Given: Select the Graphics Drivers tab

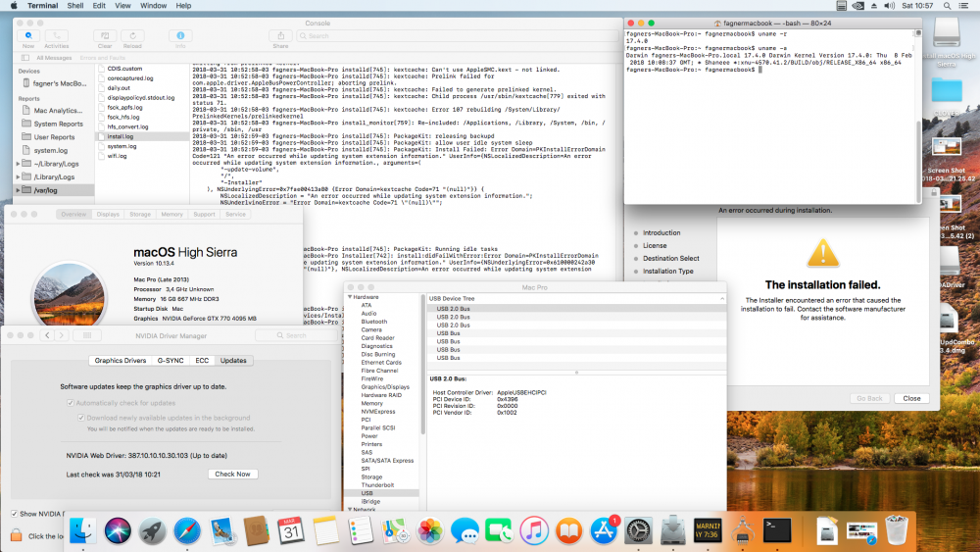Looking at the screenshot, I should click(120, 361).
